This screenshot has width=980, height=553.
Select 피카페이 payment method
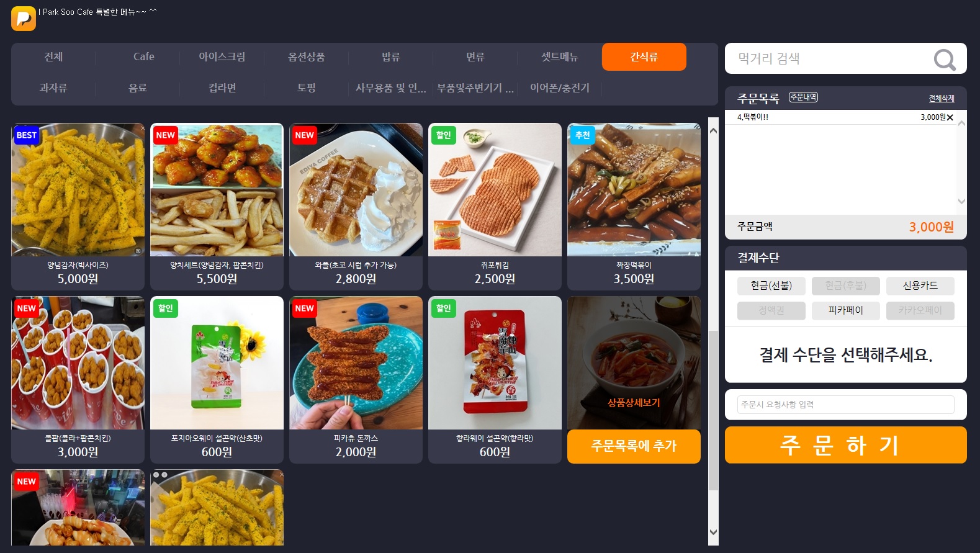[x=846, y=310]
